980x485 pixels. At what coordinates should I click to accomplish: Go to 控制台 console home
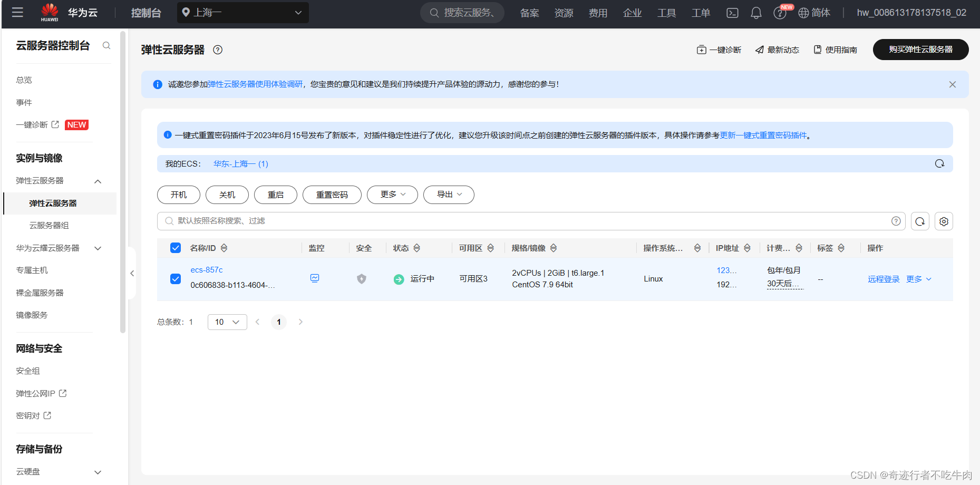tap(146, 13)
